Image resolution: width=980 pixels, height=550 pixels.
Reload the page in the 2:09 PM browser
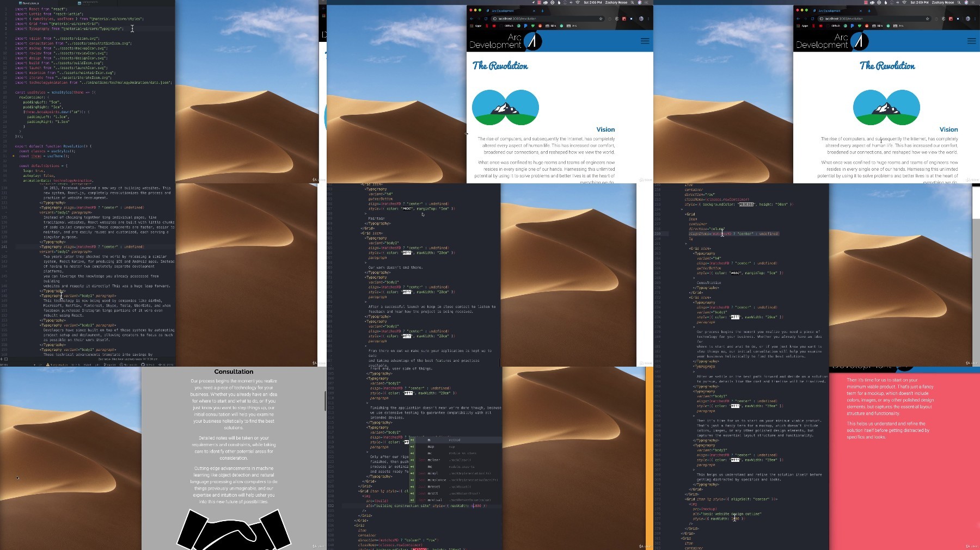[x=812, y=18]
